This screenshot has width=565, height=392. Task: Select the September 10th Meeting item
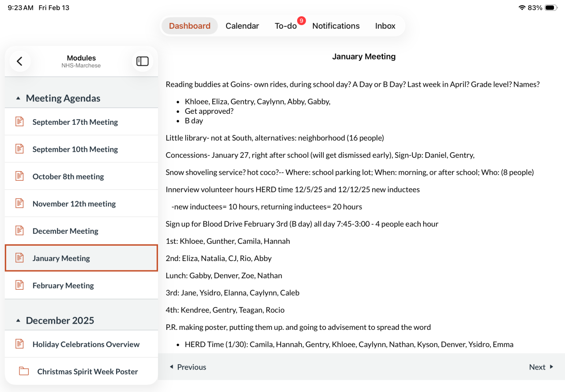click(75, 149)
